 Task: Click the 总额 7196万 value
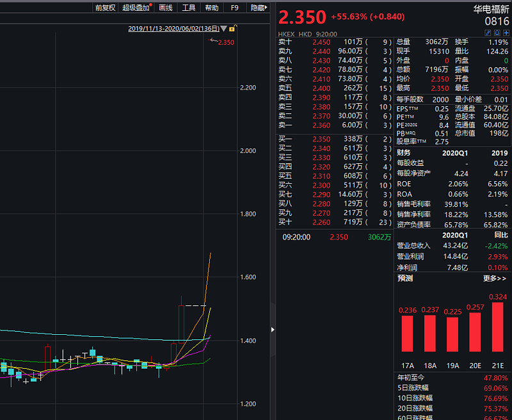tap(436, 70)
